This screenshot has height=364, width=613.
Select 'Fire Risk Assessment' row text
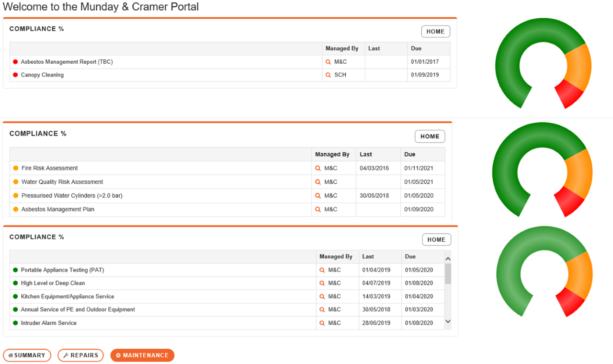click(50, 168)
